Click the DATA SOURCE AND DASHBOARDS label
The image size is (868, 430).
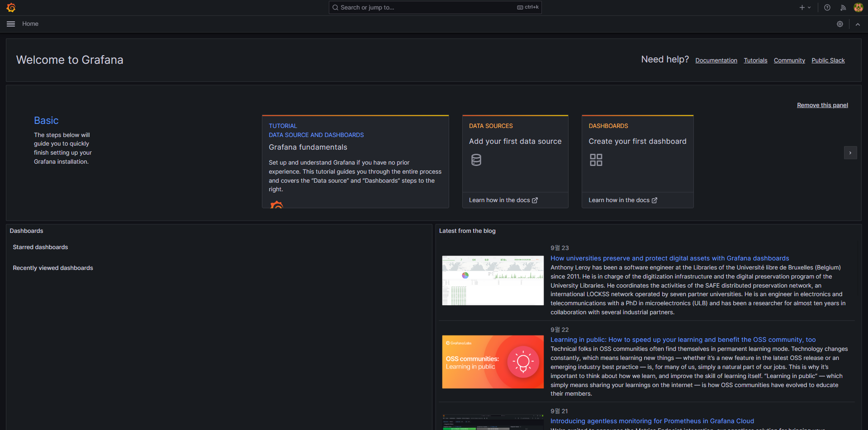(x=316, y=135)
